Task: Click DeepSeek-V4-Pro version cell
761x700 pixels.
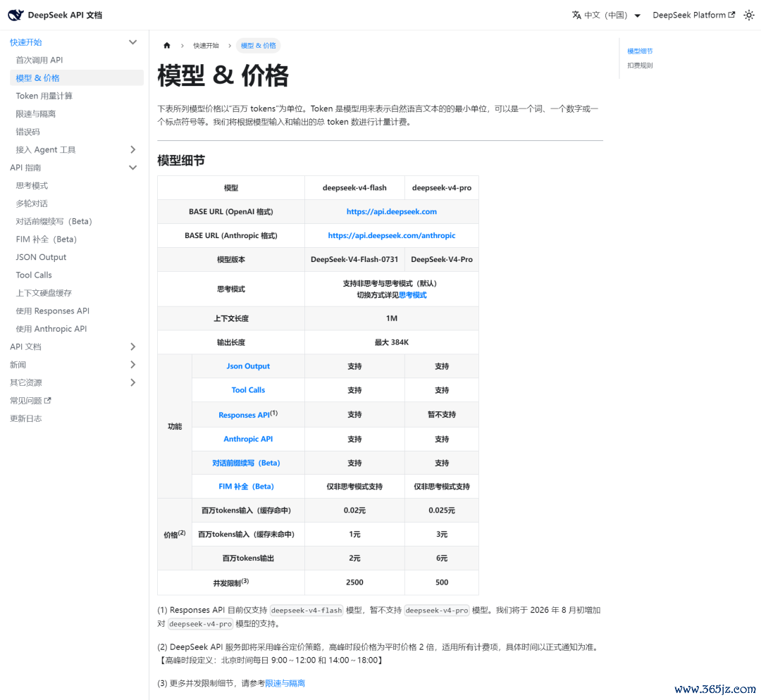Action: click(442, 260)
